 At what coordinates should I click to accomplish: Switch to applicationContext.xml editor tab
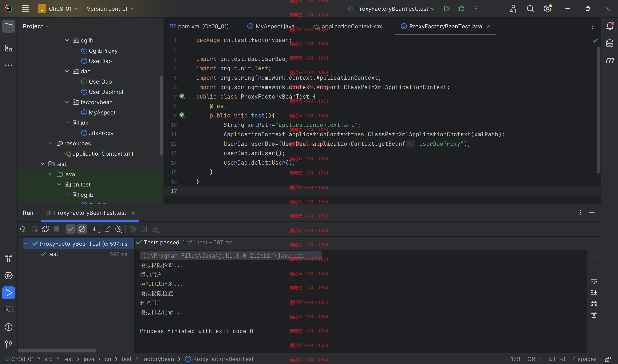click(347, 26)
